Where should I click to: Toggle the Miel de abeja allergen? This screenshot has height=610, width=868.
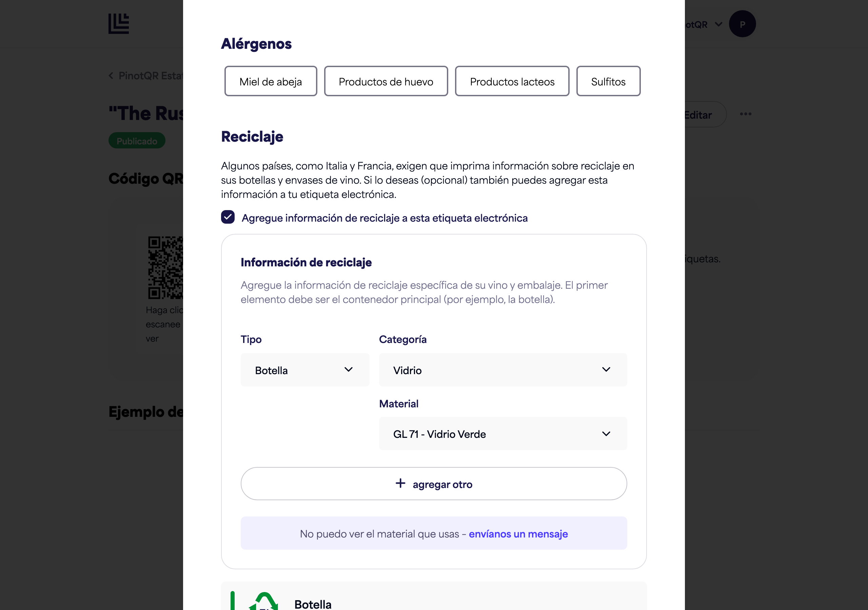click(271, 81)
